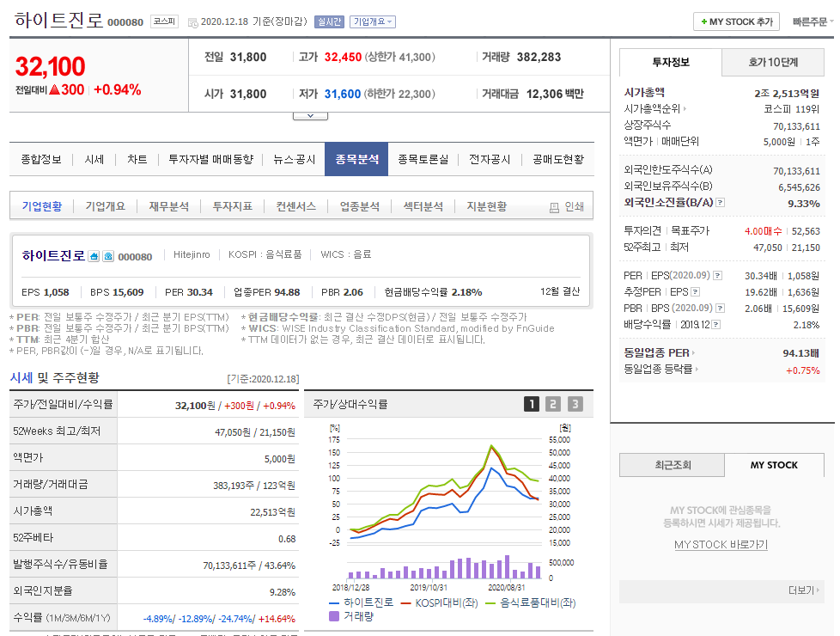Click the printer icon beside 인쇄
The image size is (840, 636).
(x=555, y=207)
